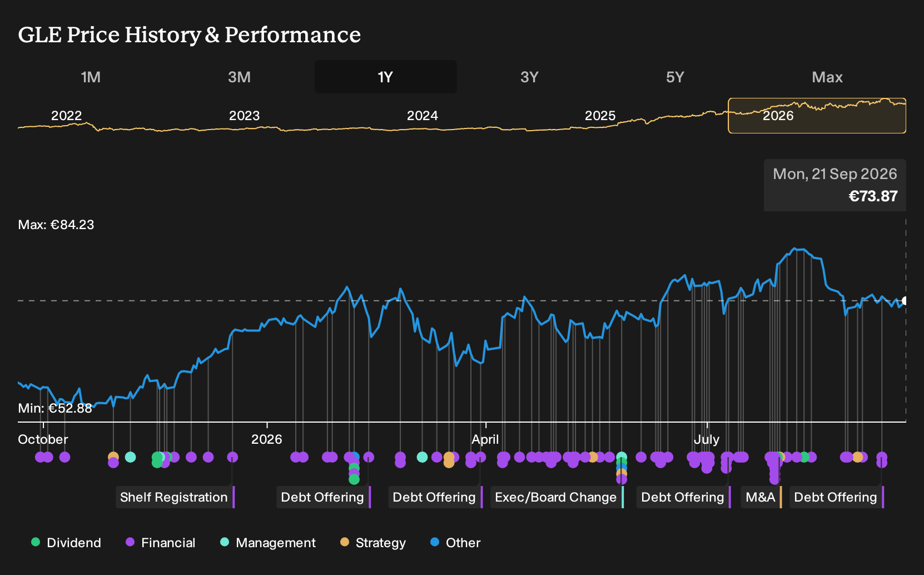
Task: Jump to 2024 in the overview mini chart
Action: [x=423, y=116]
